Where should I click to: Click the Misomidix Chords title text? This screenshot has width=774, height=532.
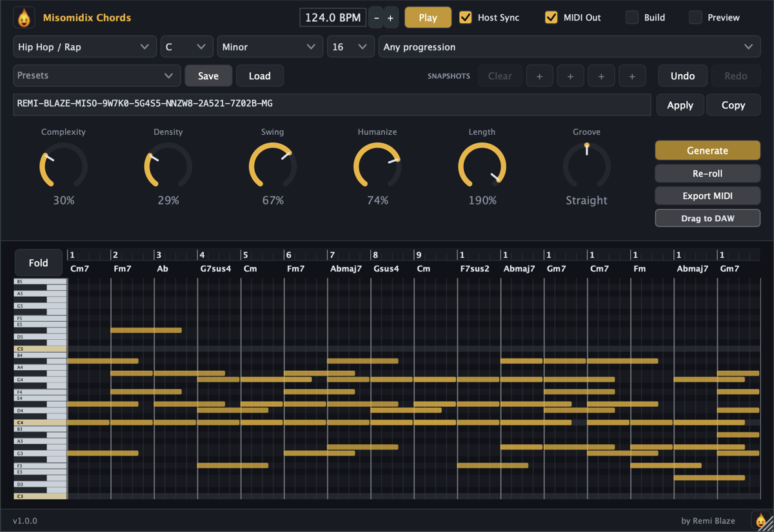[x=87, y=17]
